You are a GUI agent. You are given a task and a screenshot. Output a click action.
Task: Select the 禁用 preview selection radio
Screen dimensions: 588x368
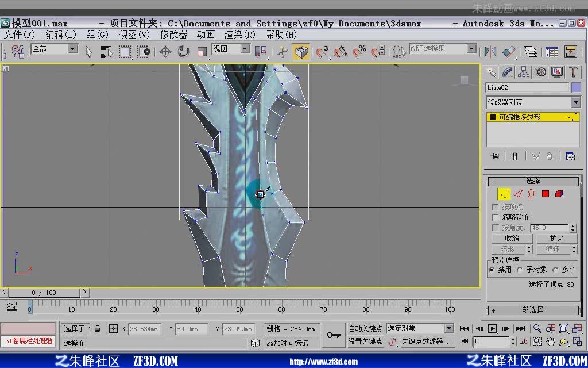point(492,270)
